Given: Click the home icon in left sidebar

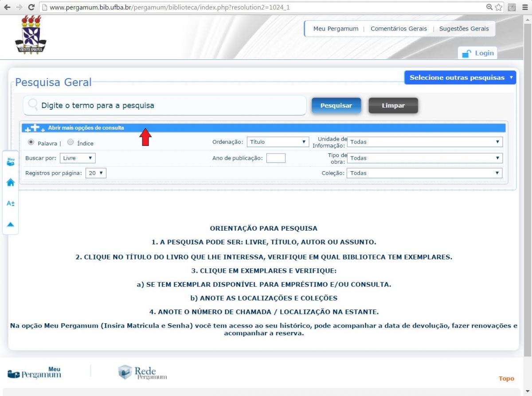Looking at the screenshot, I should pos(11,182).
